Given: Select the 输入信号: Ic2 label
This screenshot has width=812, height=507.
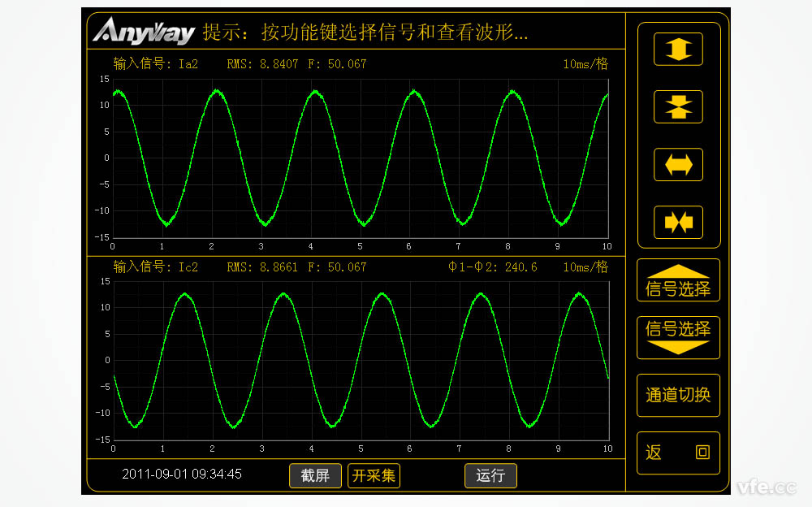Looking at the screenshot, I should tap(155, 266).
